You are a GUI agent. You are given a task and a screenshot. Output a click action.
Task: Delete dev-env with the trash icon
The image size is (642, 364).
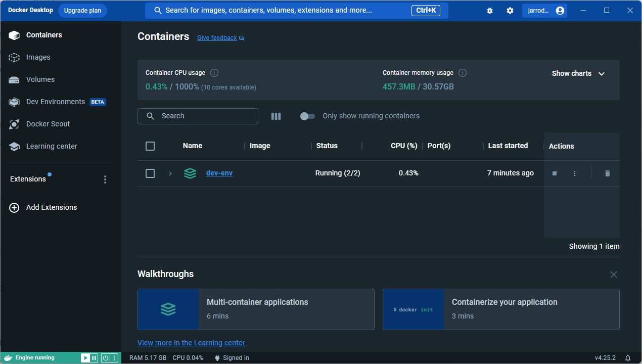click(608, 173)
